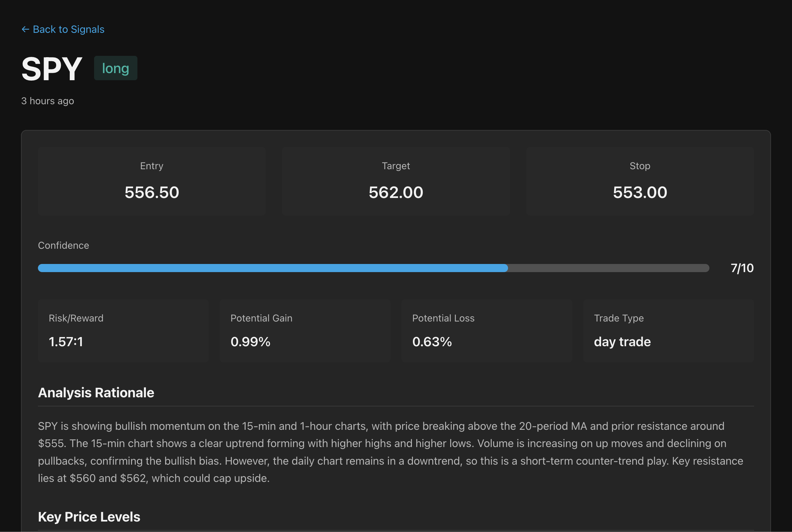Click the 7/10 confidence score
The height and width of the screenshot is (532, 792).
(742, 268)
